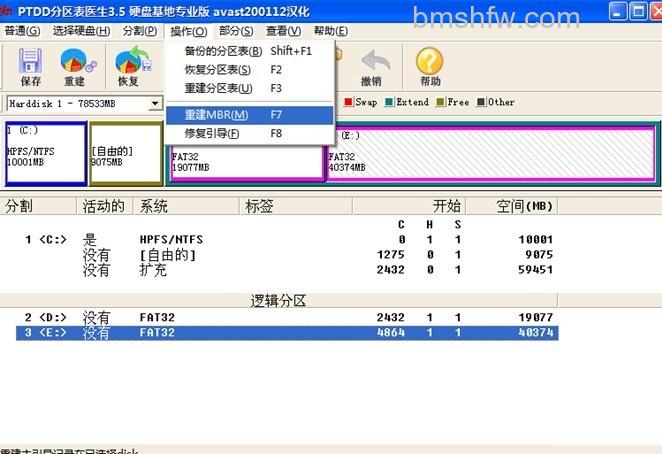This screenshot has height=454, width=662.
Task: Maximize the PTDD window
Action: (638, 11)
